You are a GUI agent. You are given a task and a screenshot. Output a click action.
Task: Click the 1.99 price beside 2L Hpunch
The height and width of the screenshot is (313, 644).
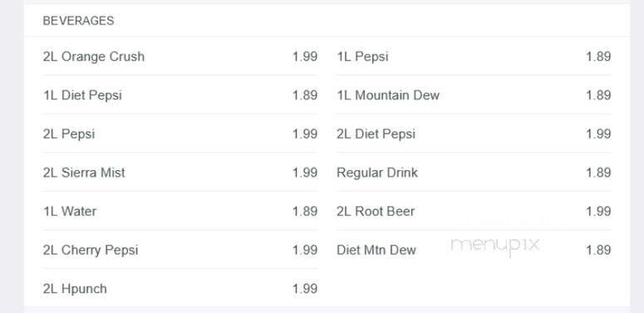pyautogui.click(x=305, y=289)
